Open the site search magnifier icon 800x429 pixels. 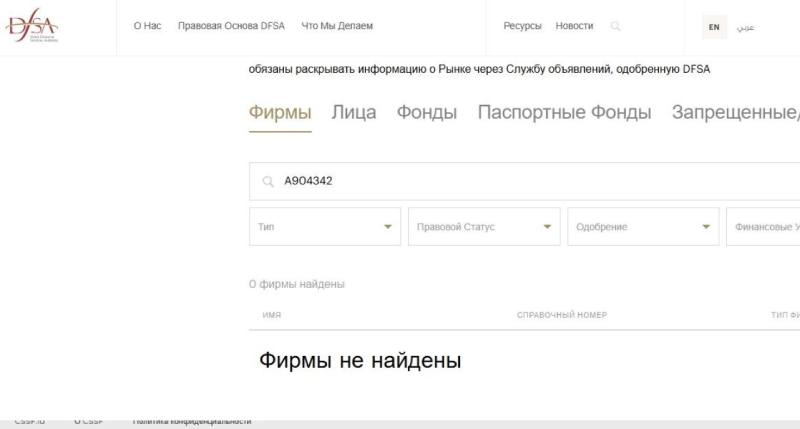coord(616,26)
